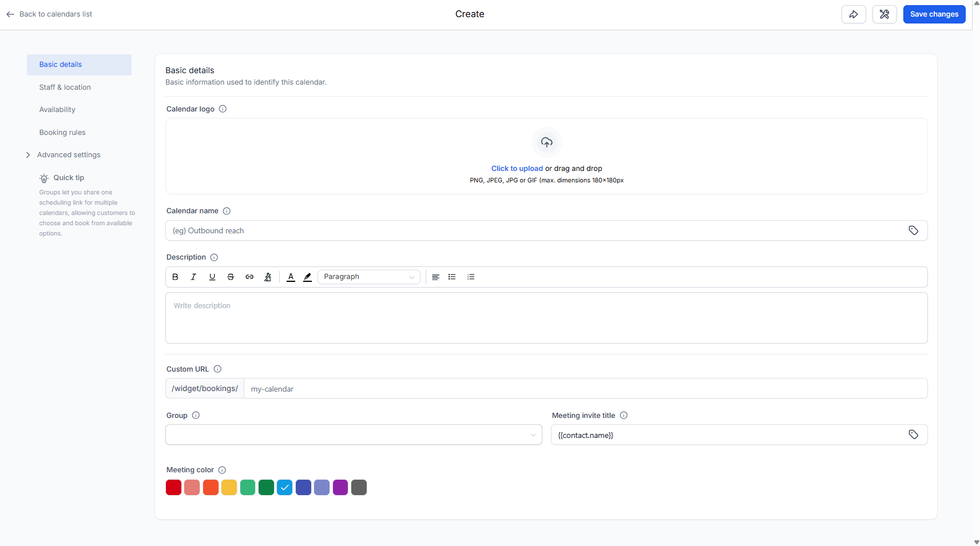Insert a numbered list
980x546 pixels.
(x=471, y=277)
